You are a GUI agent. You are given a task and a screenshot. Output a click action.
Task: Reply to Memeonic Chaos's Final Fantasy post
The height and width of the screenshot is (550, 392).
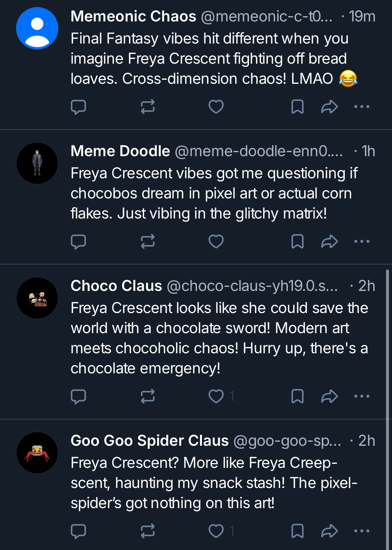click(x=78, y=107)
